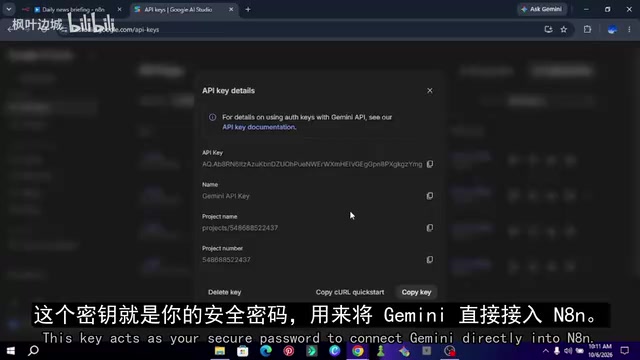Copy the API Key value

(x=430, y=164)
